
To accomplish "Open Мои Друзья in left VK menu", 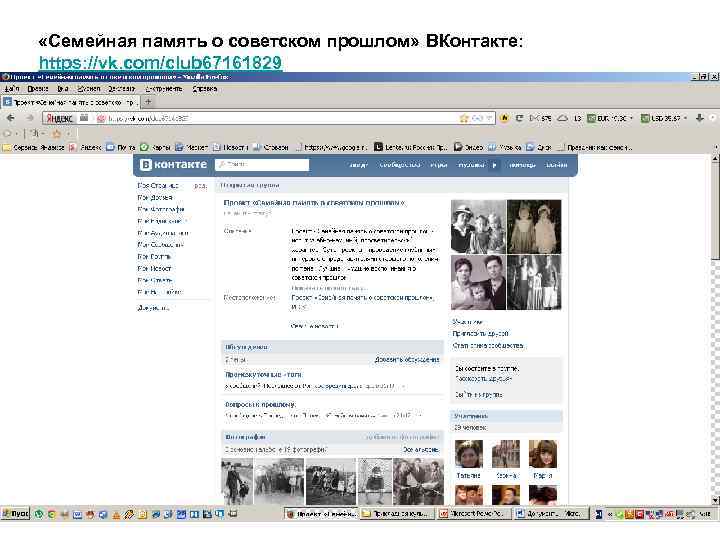I will pyautogui.click(x=155, y=197).
